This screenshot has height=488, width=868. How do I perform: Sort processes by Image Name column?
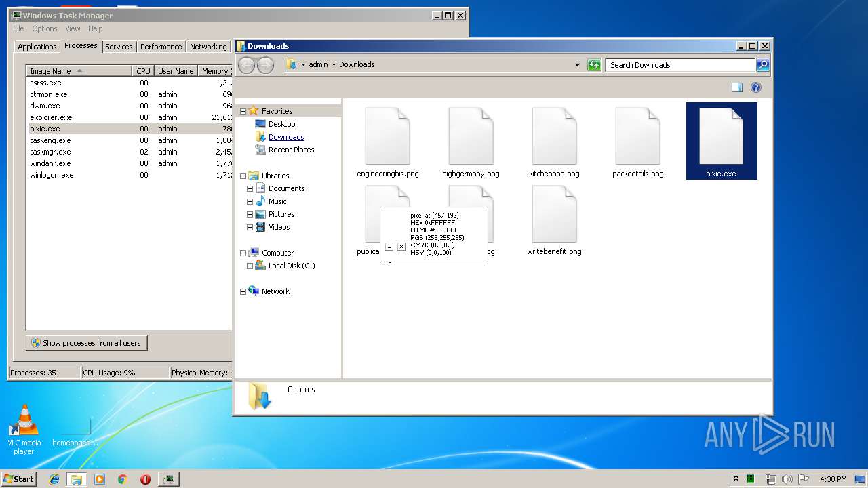click(79, 70)
